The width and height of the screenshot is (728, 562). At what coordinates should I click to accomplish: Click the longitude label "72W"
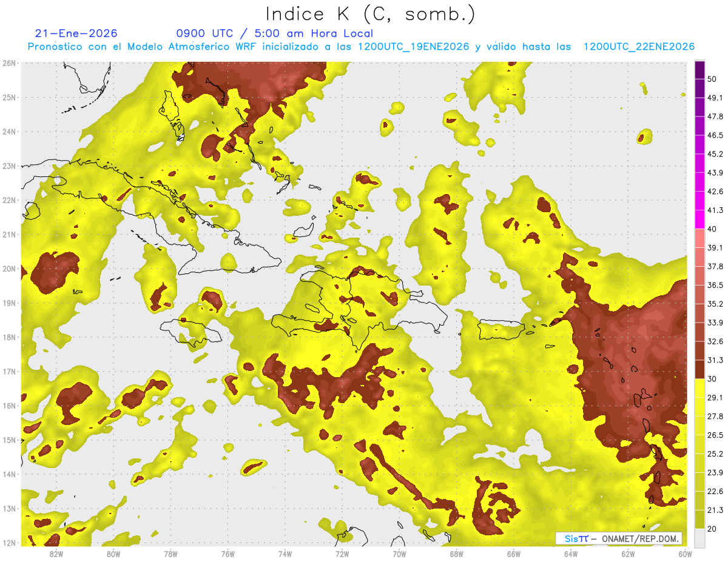point(342,554)
